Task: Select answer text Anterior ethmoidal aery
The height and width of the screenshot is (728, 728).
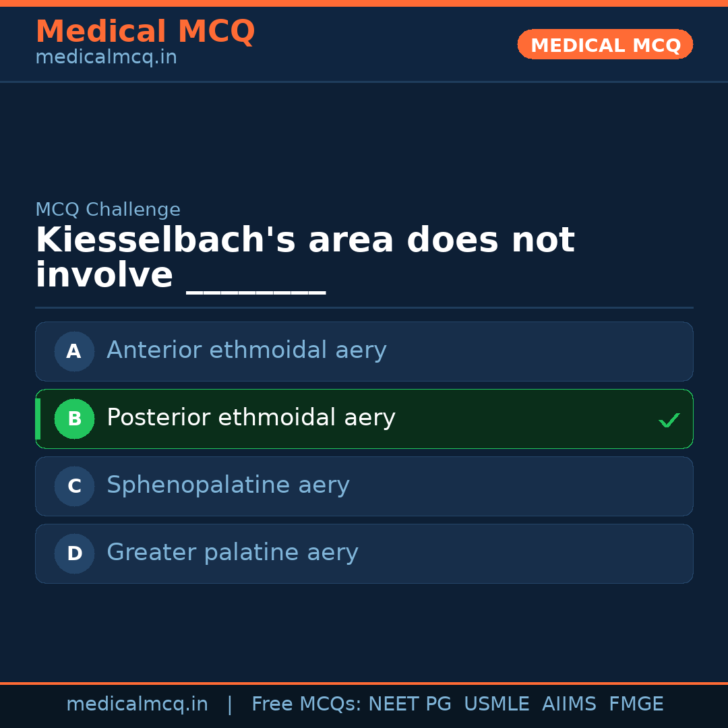Action: click(x=246, y=351)
